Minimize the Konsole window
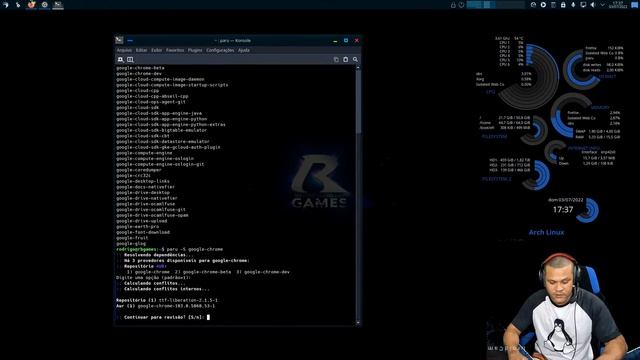Image resolution: width=640 pixels, height=360 pixels. click(x=335, y=40)
